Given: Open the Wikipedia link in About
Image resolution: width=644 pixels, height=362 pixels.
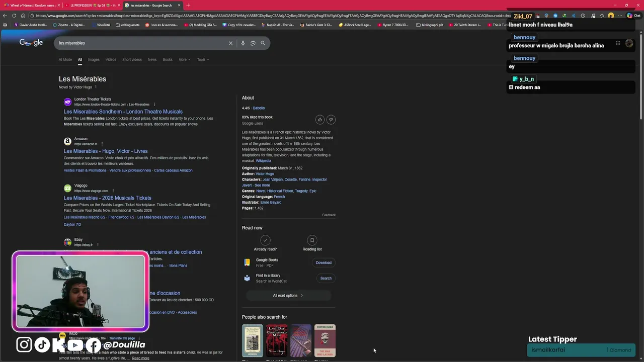Looking at the screenshot, I should pos(263,161).
